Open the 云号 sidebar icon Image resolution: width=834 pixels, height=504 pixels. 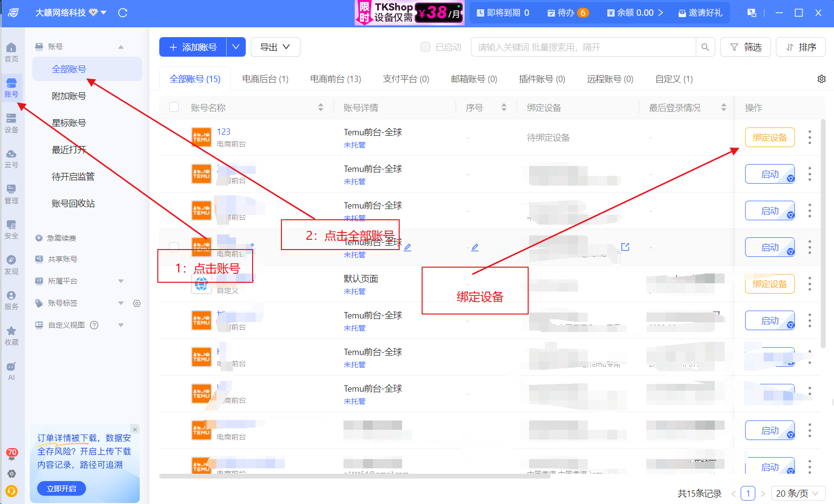[11, 159]
